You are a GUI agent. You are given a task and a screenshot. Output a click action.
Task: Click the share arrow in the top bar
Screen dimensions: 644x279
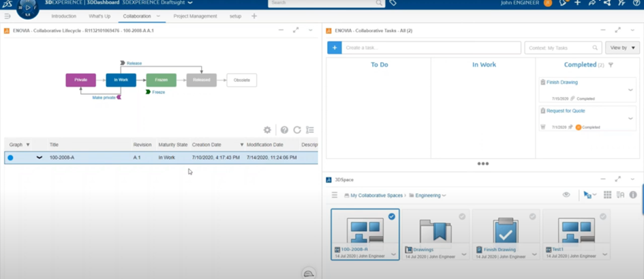592,3
